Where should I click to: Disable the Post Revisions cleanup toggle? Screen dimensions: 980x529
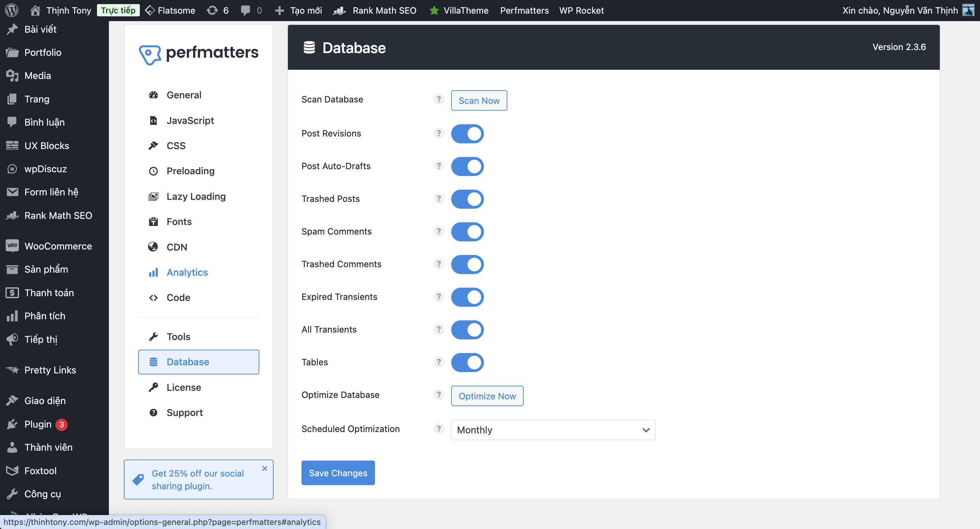pos(467,133)
